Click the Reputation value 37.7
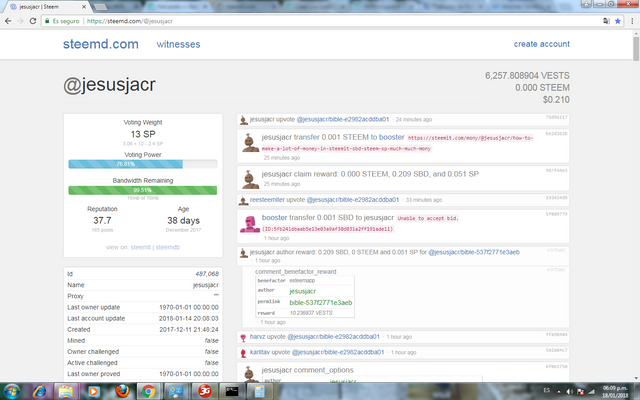This screenshot has height=400, width=640. (102, 220)
